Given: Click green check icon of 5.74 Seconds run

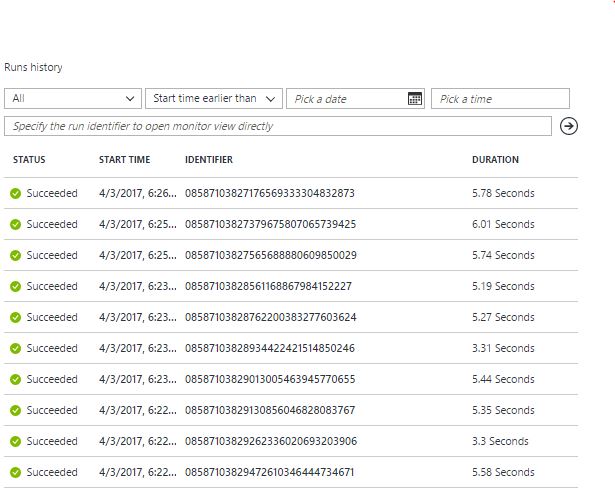Looking at the screenshot, I should (x=15, y=255).
